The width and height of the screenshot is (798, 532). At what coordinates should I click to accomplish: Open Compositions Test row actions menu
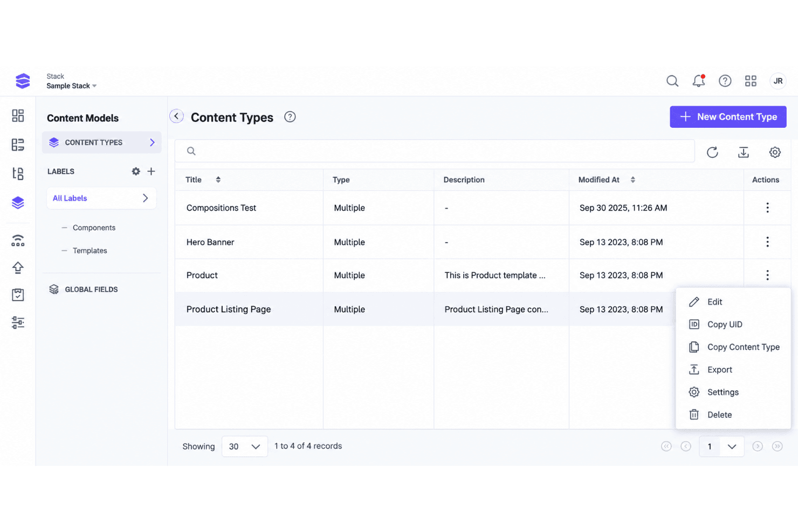coord(767,208)
